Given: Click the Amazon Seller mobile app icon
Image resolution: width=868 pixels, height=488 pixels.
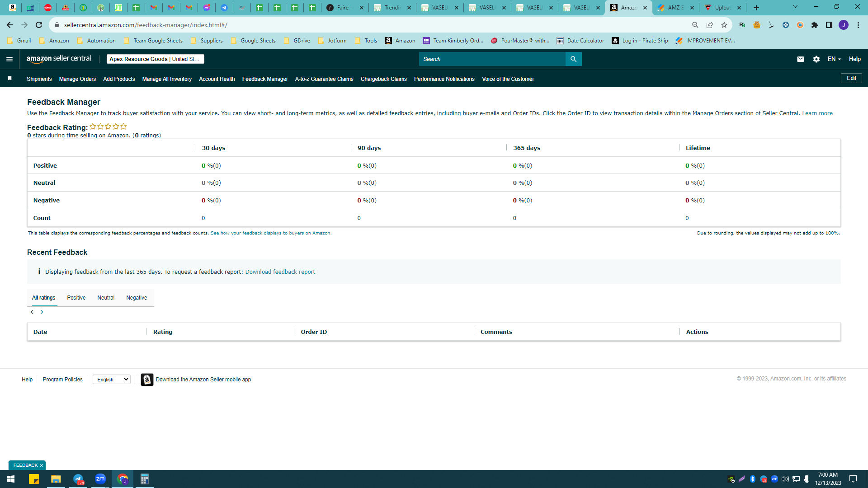Looking at the screenshot, I should (147, 380).
